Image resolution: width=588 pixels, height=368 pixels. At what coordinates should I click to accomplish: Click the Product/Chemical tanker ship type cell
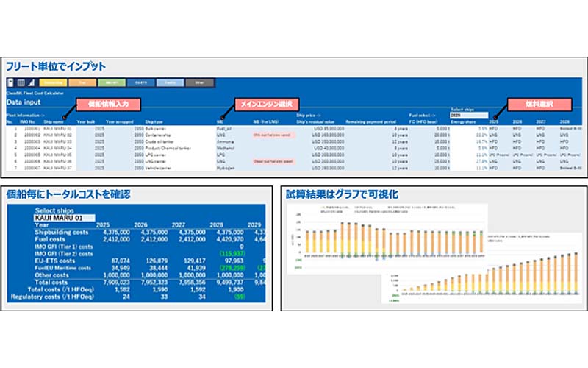(168, 149)
